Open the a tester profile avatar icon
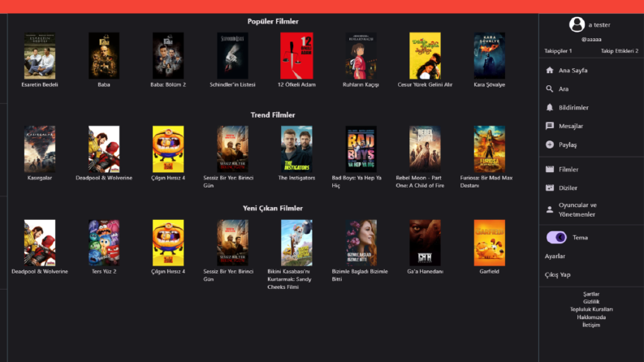Screen dimensions: 644x362 coord(577,24)
